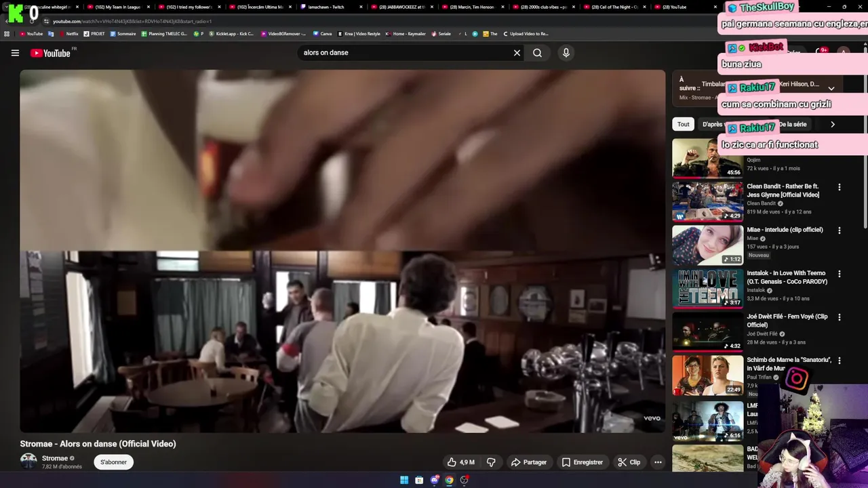The height and width of the screenshot is (488, 868).
Task: Open the Krea Video Restyle bookmark
Action: (x=359, y=34)
